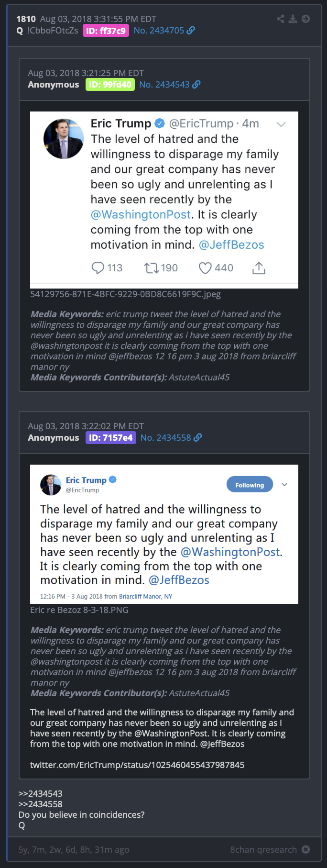The width and height of the screenshot is (327, 868).
Task: Close the 8chan qresearch tag icon
Action: pos(306,849)
